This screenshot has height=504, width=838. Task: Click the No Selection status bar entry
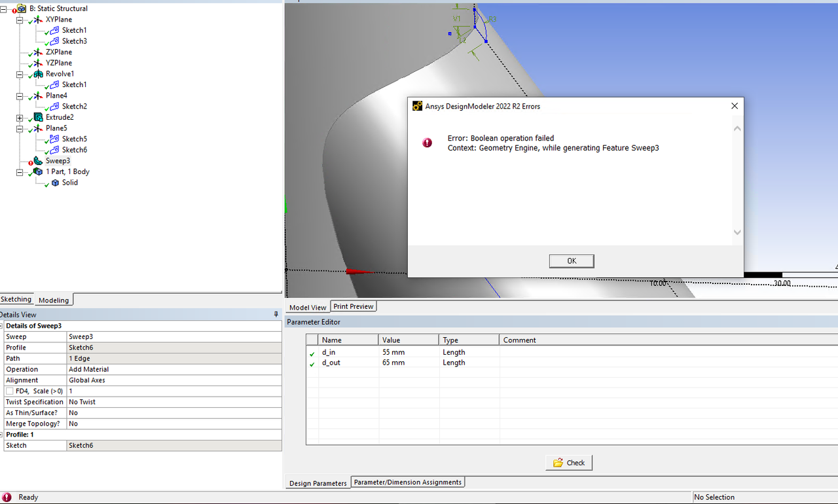[x=765, y=497]
